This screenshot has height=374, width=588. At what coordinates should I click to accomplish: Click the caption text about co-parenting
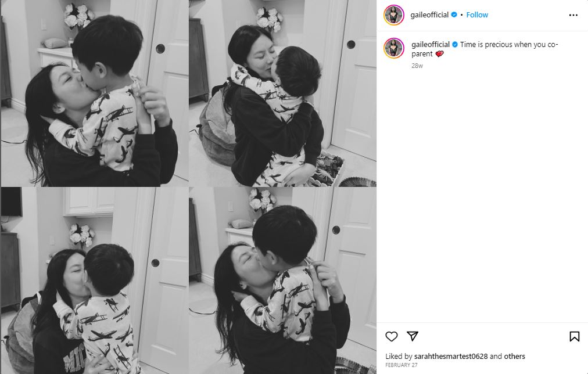click(x=485, y=49)
